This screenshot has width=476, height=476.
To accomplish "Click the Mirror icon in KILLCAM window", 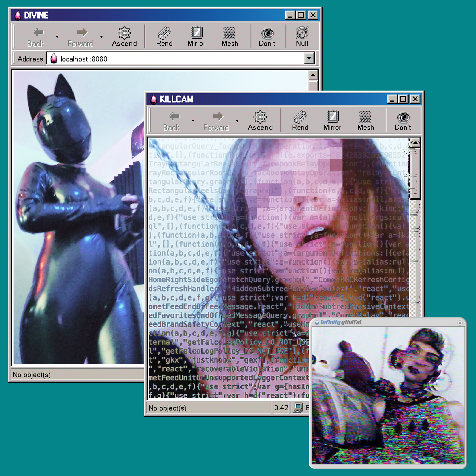I will point(333,117).
